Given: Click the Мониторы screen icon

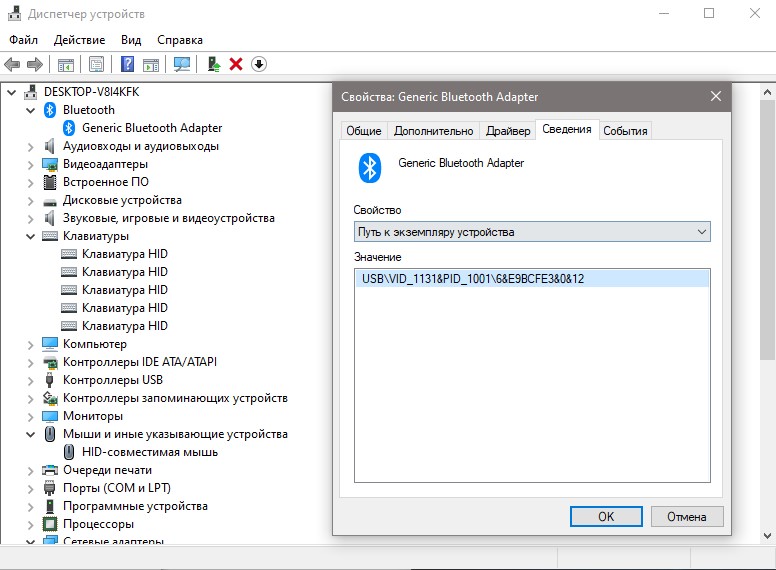Looking at the screenshot, I should coord(50,416).
